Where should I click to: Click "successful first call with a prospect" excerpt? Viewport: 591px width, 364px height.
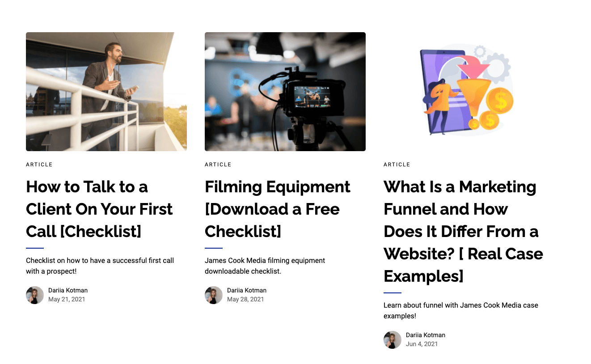100,266
